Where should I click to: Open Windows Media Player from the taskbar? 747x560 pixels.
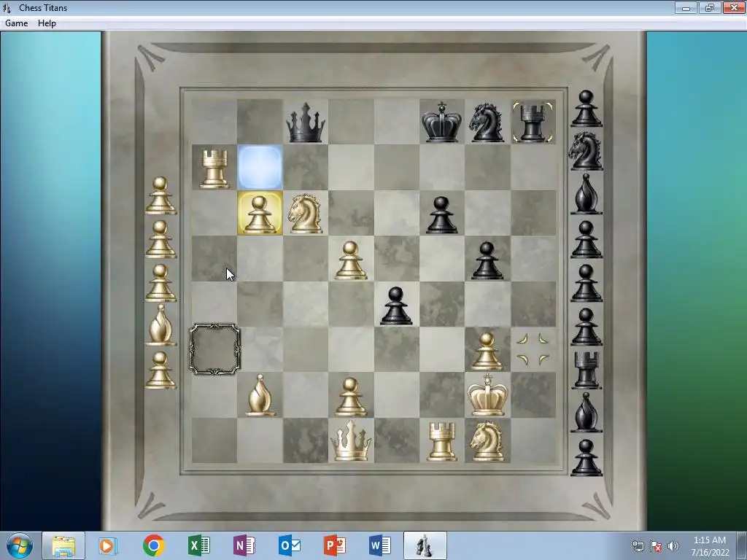click(108, 545)
